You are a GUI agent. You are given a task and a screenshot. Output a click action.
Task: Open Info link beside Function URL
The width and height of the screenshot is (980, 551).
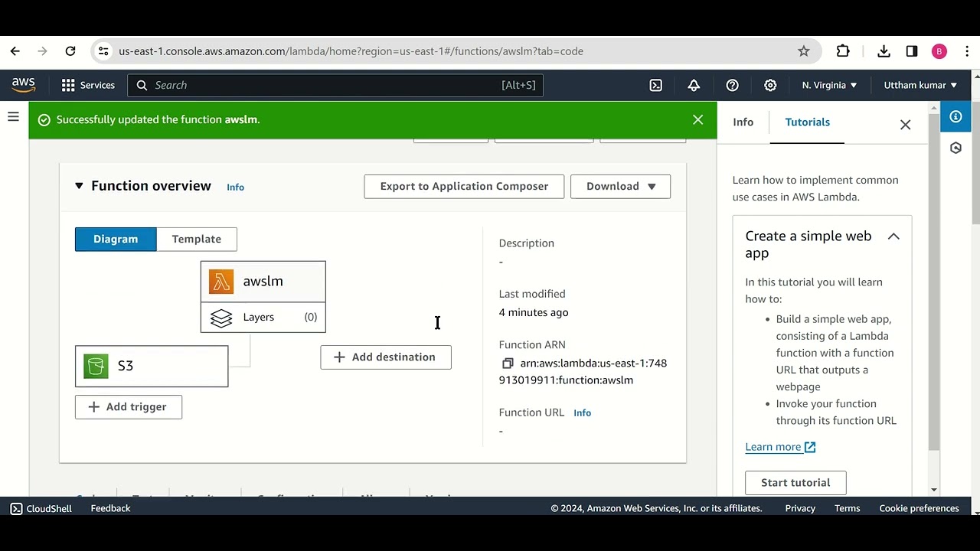(582, 412)
